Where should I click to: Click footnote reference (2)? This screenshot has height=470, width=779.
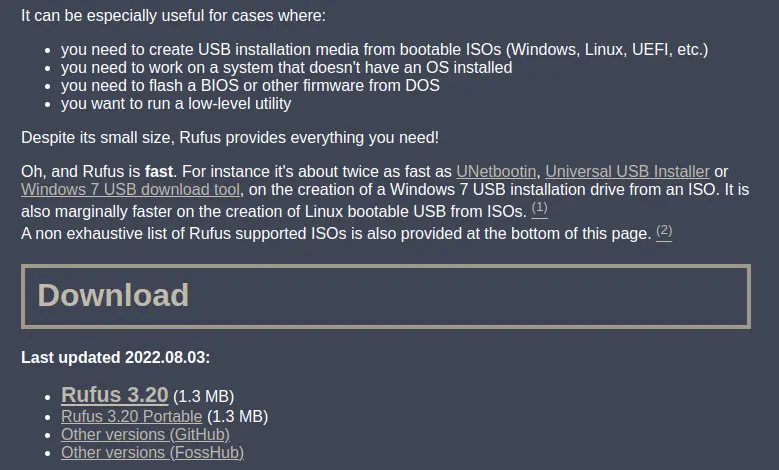pos(664,231)
